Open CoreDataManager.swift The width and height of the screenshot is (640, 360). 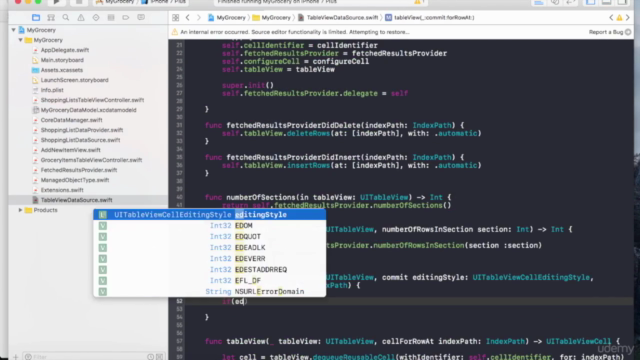[x=71, y=120]
